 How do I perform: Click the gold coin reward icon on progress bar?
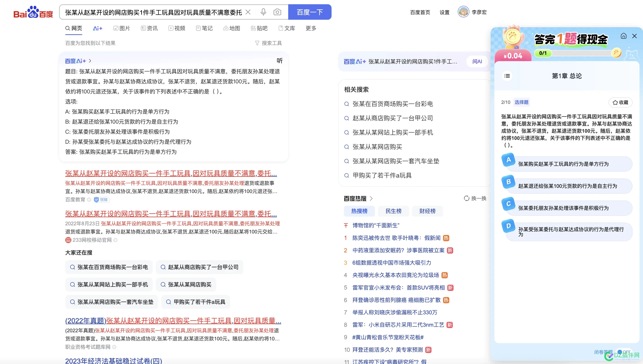pos(616,53)
